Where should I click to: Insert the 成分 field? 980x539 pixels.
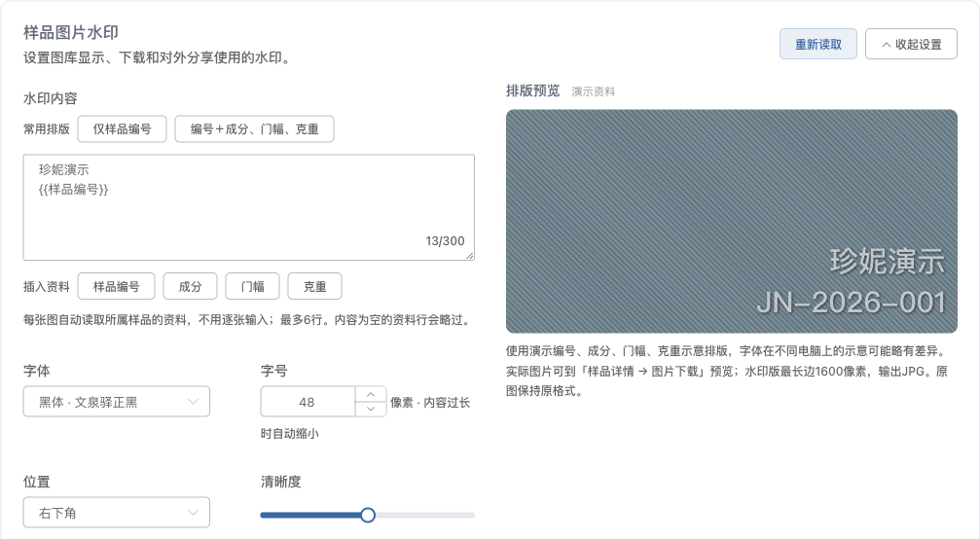pos(190,287)
